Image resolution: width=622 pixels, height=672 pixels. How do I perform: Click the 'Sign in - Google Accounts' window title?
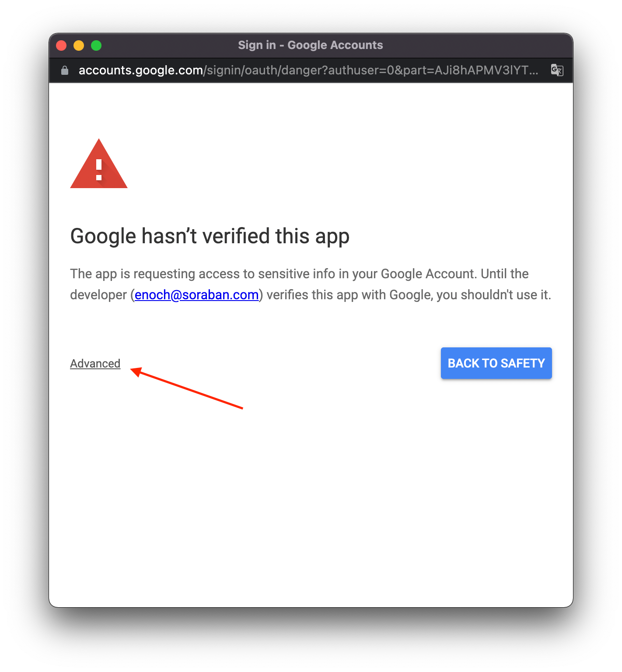[x=311, y=45]
